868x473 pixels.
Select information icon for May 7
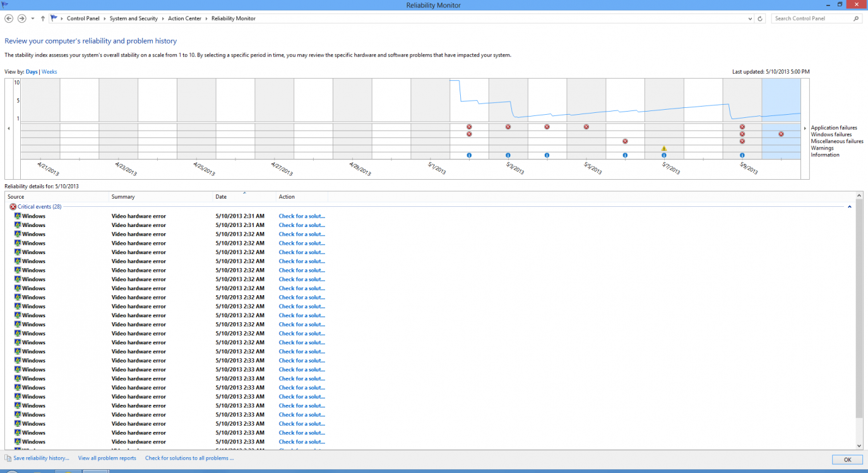point(664,155)
